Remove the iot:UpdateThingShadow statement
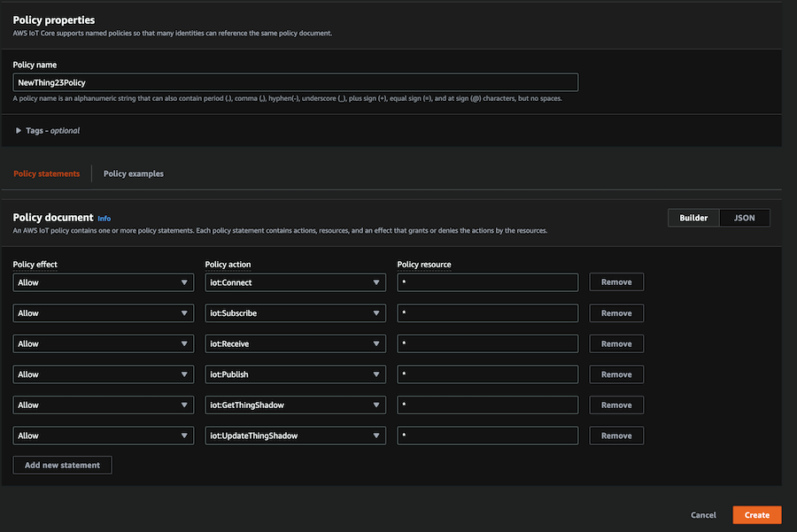 (x=616, y=436)
